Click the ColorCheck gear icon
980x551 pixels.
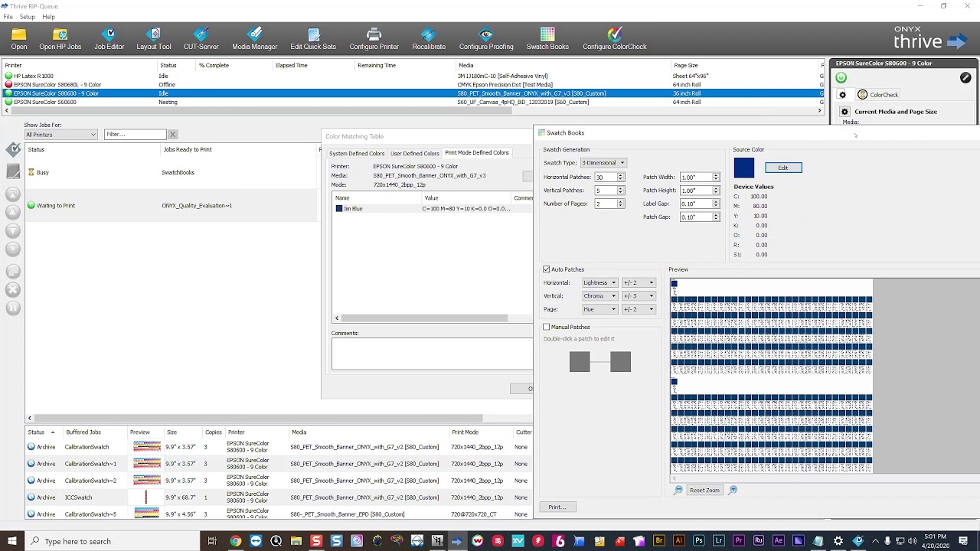pyautogui.click(x=843, y=95)
